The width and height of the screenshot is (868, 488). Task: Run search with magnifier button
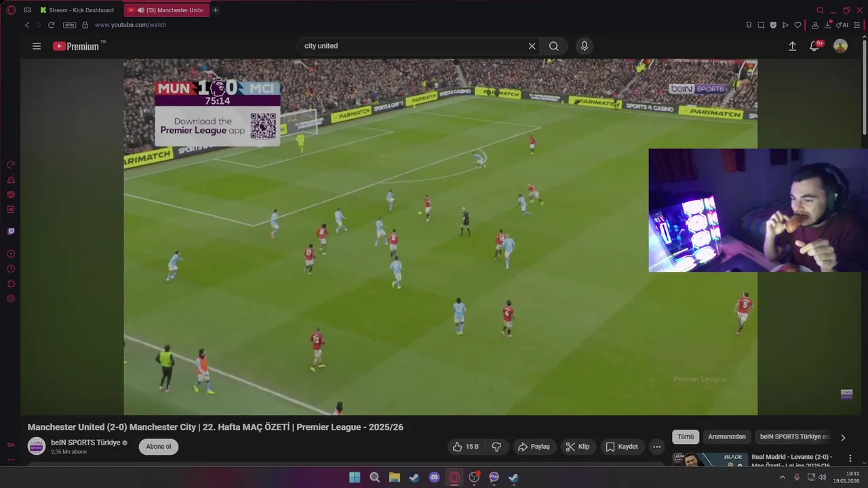(x=554, y=46)
